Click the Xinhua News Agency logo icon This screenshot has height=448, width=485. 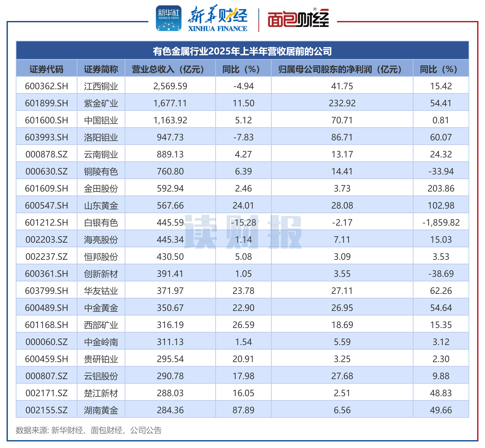169,18
